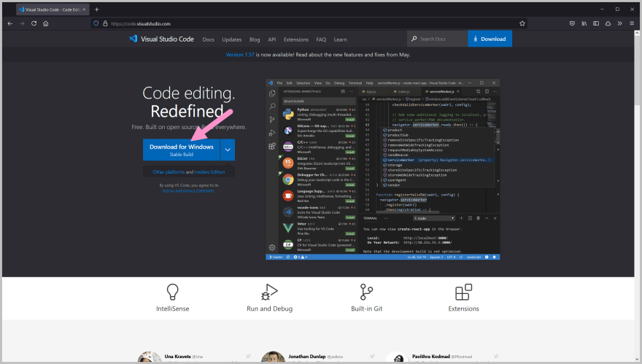This screenshot has height=364, width=642.
Task: Click the VS Code editor hero screenshot
Action: coord(383,169)
